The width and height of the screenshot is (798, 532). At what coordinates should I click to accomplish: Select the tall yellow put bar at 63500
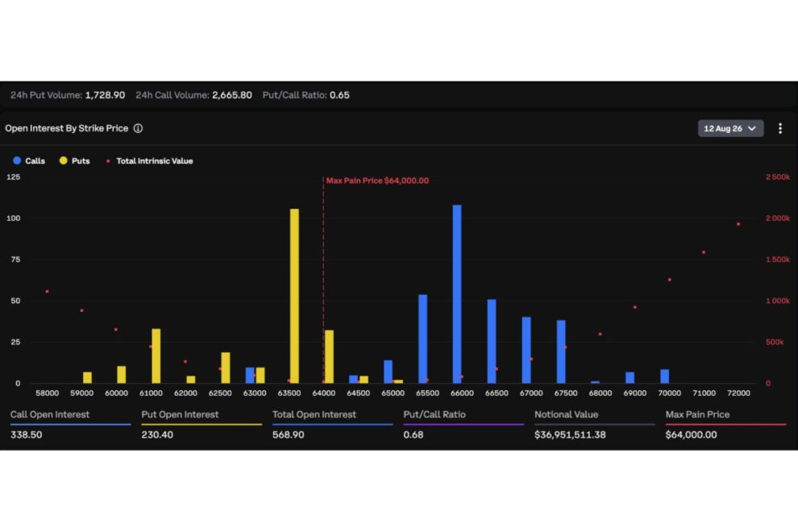[x=294, y=296]
